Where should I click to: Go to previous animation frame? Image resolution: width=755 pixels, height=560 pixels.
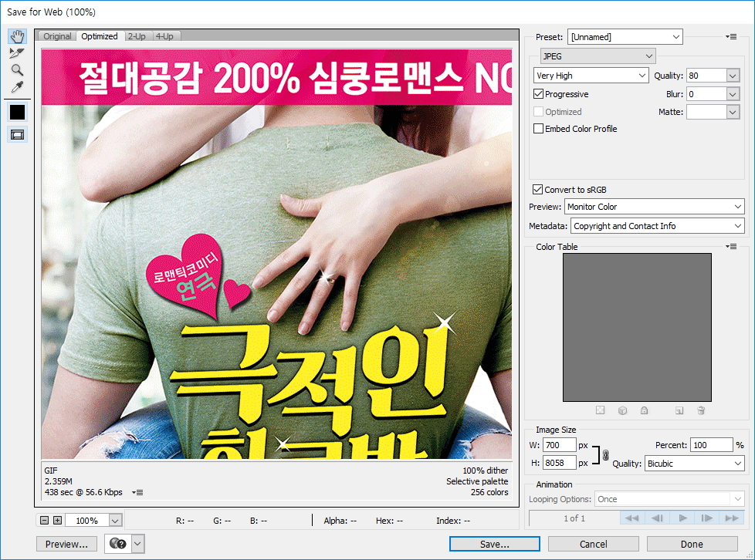(x=657, y=518)
